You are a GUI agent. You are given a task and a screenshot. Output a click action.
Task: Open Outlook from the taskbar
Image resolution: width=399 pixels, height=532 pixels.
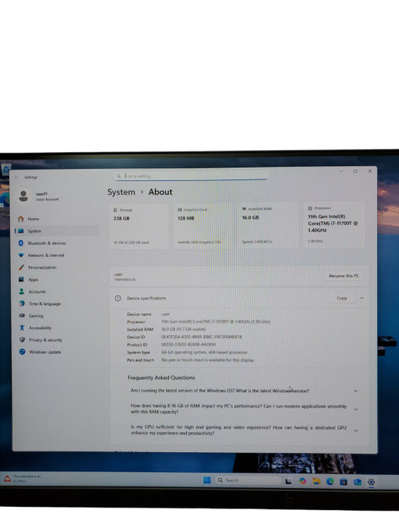click(x=357, y=482)
